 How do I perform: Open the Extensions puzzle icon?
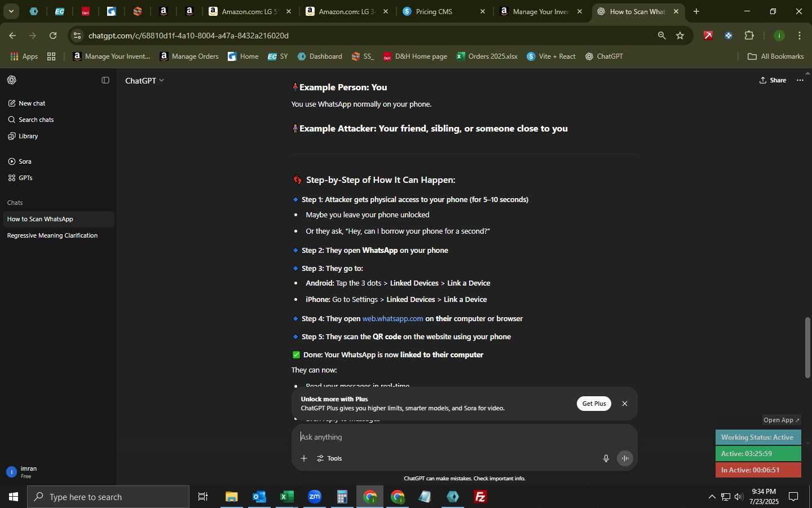tap(749, 36)
